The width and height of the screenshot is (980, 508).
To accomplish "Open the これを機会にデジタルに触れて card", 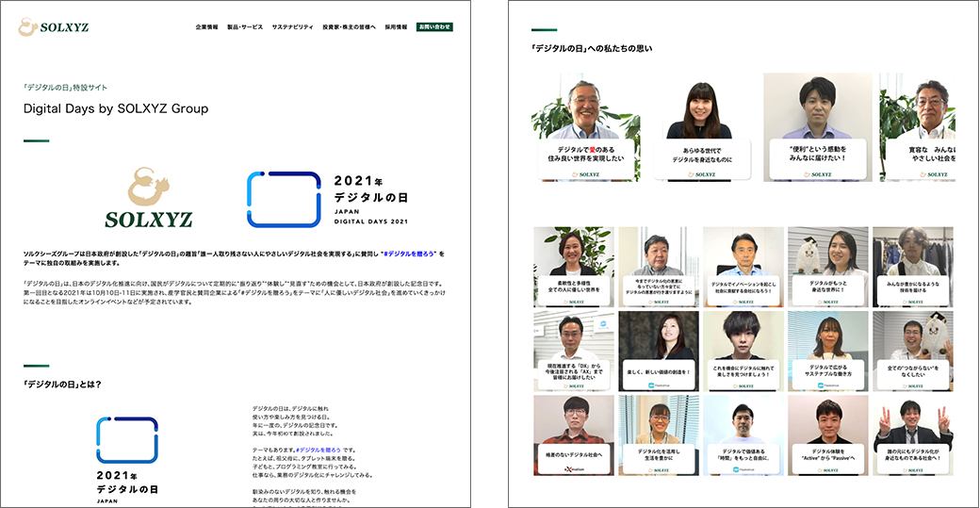I will tap(743, 352).
